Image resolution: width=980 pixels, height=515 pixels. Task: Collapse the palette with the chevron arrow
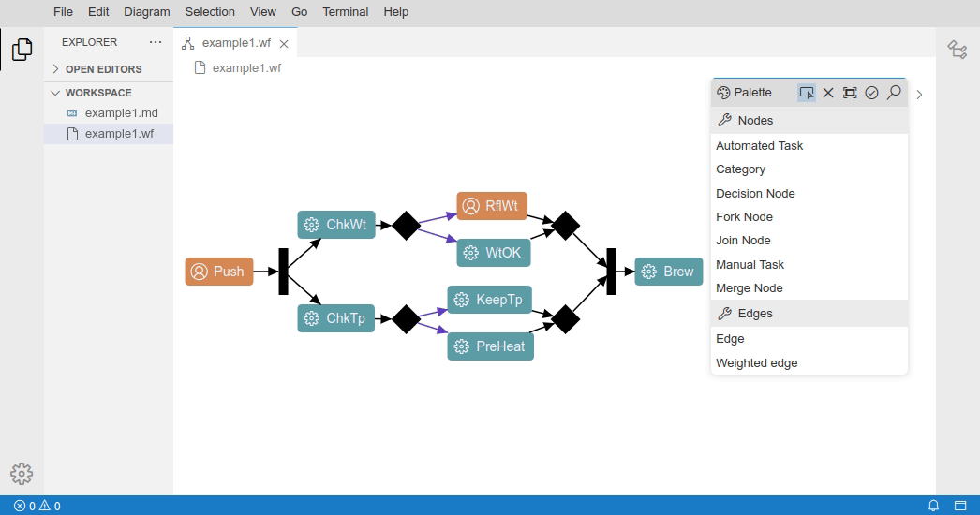pyautogui.click(x=919, y=95)
